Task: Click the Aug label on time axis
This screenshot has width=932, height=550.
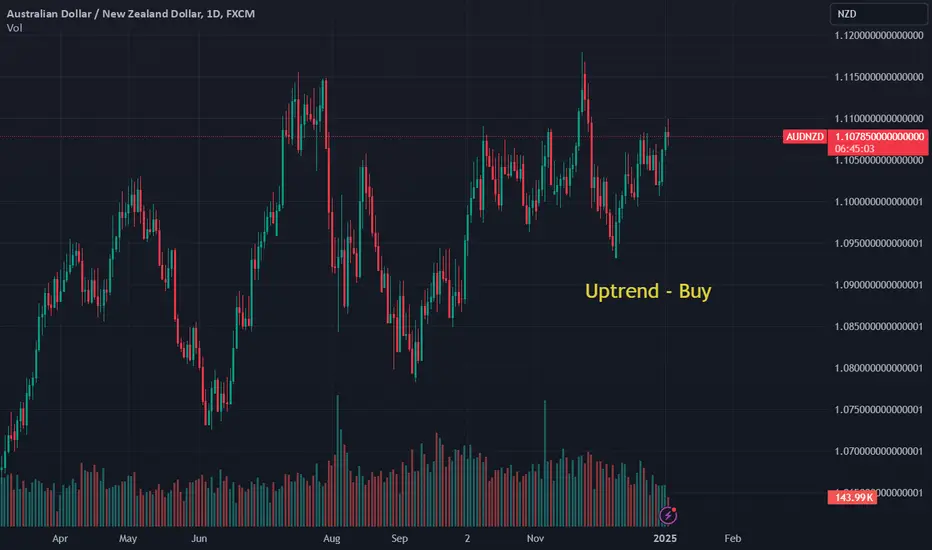Action: point(331,538)
